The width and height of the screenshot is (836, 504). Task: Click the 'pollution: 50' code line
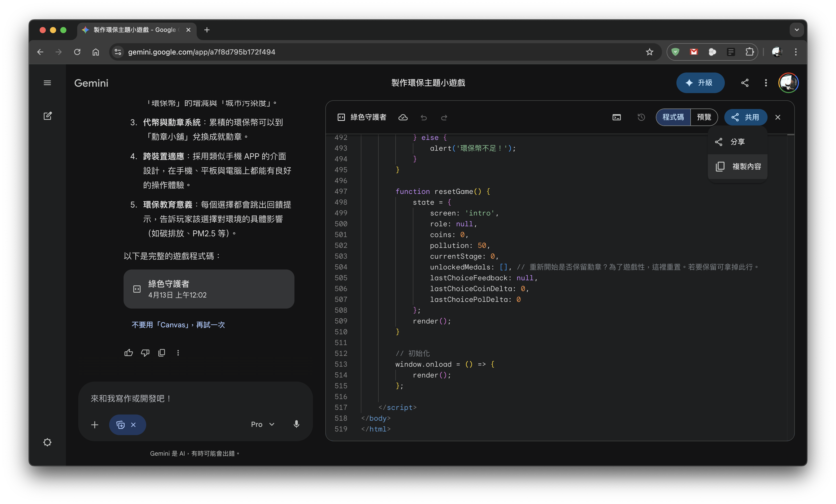tap(459, 245)
